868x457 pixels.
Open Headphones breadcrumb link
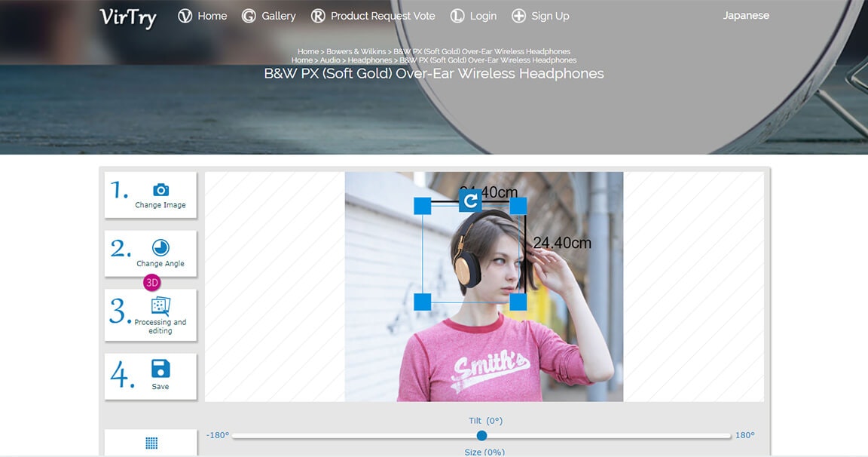tap(370, 60)
